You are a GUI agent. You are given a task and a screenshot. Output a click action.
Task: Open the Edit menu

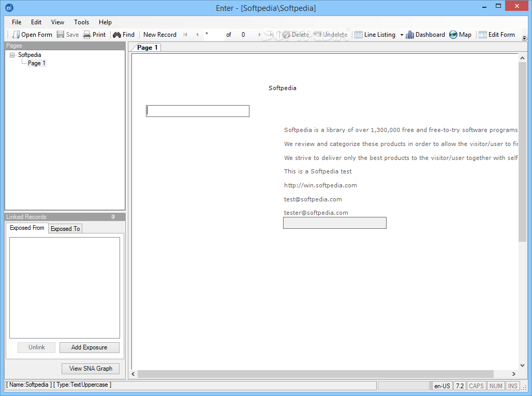(x=36, y=22)
